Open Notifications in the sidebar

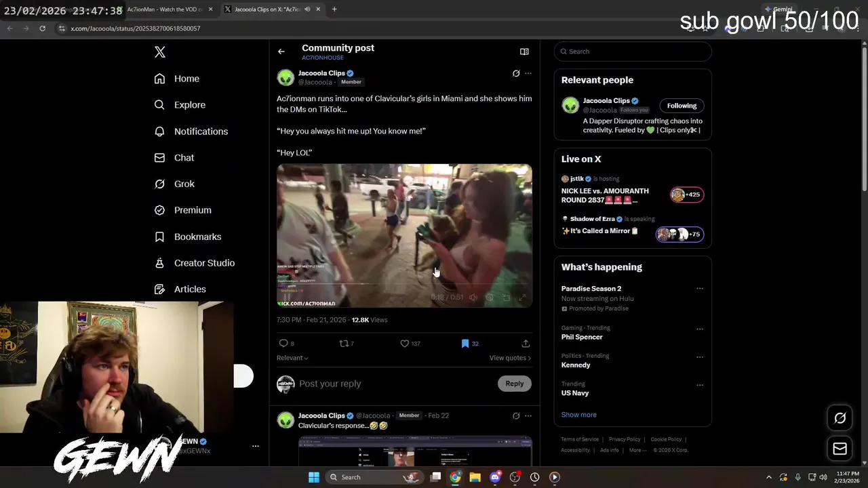click(x=191, y=131)
